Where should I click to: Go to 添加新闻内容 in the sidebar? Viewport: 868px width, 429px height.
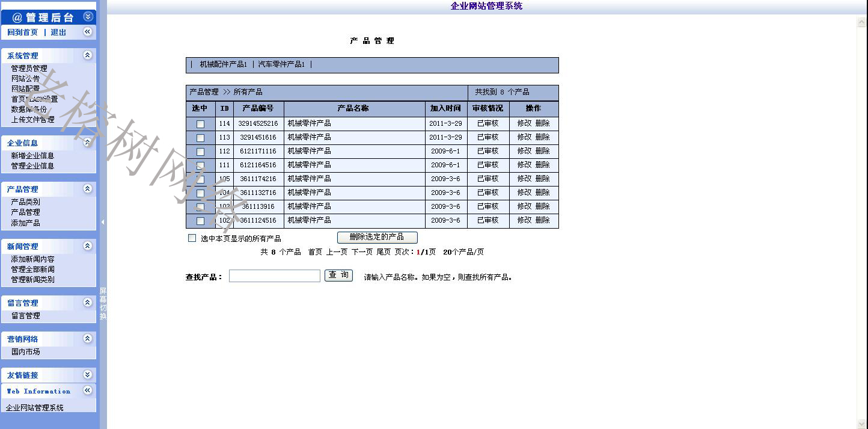click(x=32, y=259)
